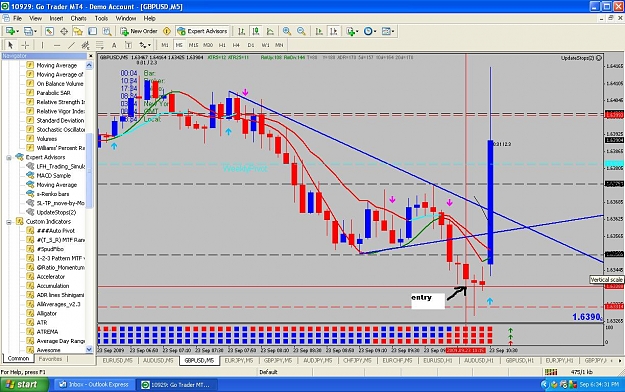This screenshot has height=392, width=625.
Task: Click the yellow diamond MetaEditor icon
Action: [x=167, y=31]
